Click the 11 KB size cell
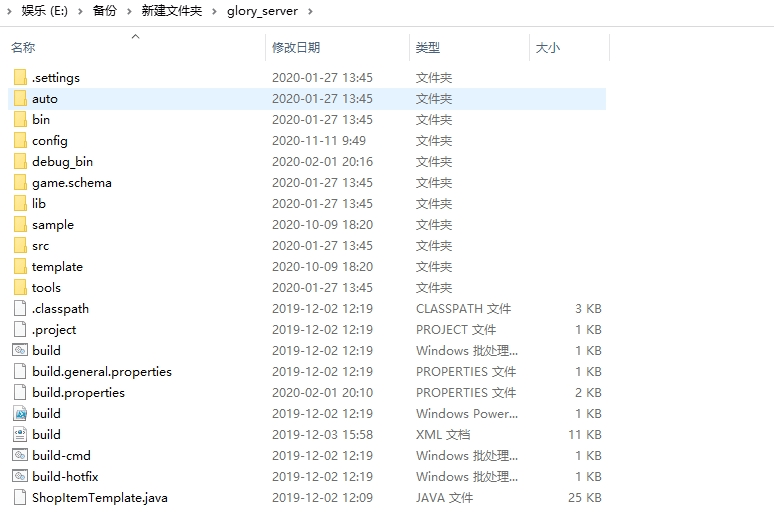 585,435
